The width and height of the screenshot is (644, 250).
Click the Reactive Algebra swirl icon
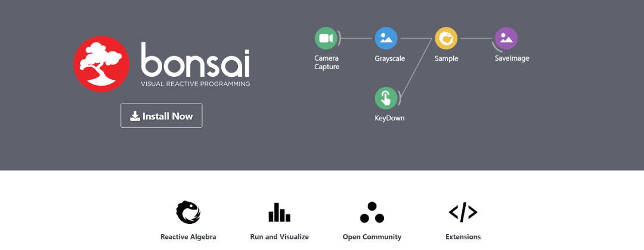[x=188, y=212]
